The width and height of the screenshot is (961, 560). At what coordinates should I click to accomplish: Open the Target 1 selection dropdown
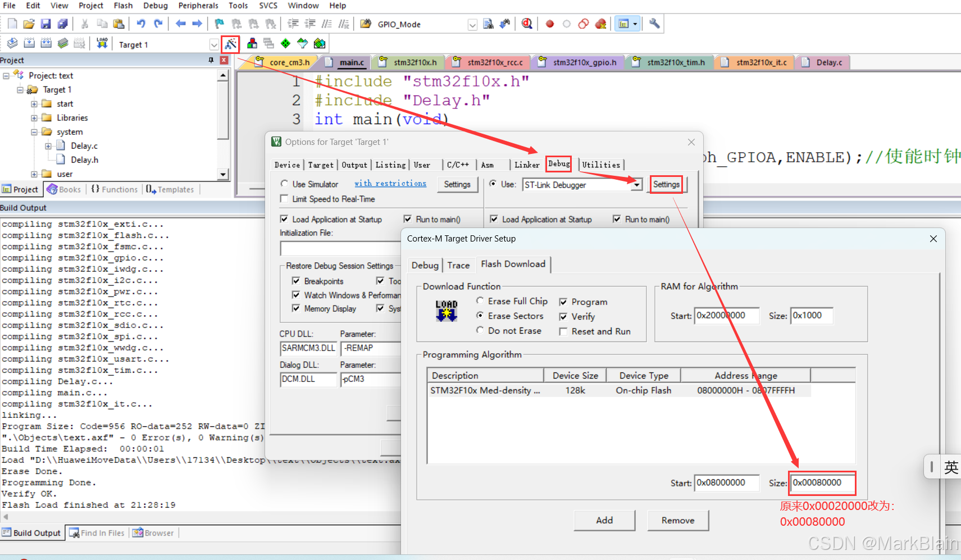click(x=214, y=44)
